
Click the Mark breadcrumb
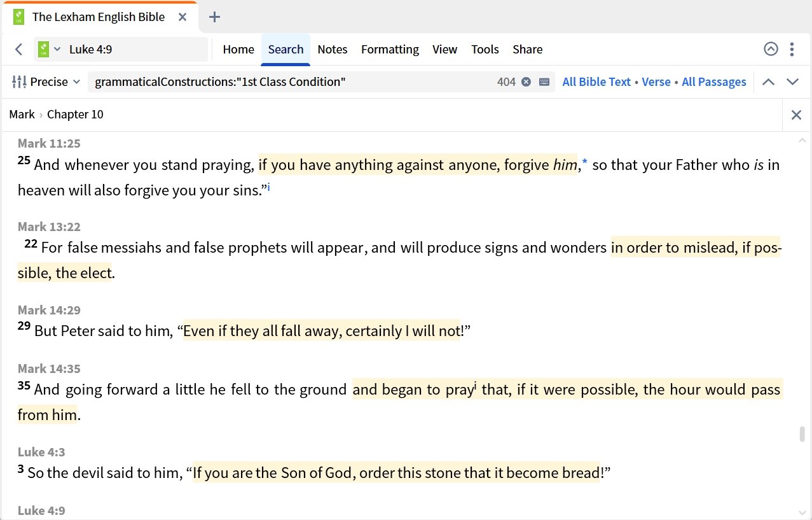(22, 115)
